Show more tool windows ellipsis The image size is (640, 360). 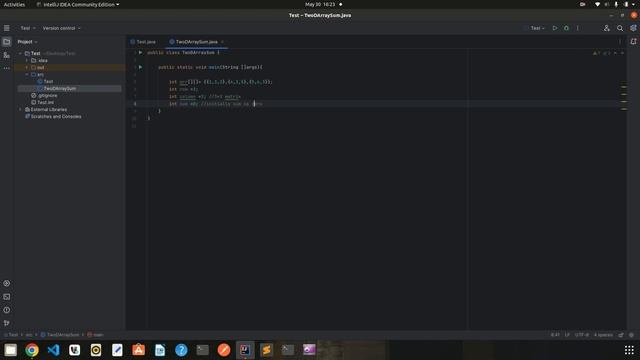[x=7, y=68]
